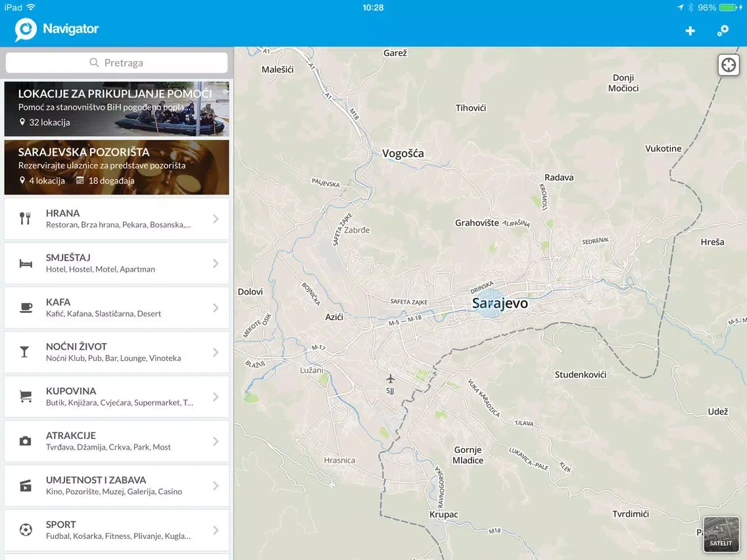
Task: Open the ATRAKCIJE category title
Action: tap(71, 436)
